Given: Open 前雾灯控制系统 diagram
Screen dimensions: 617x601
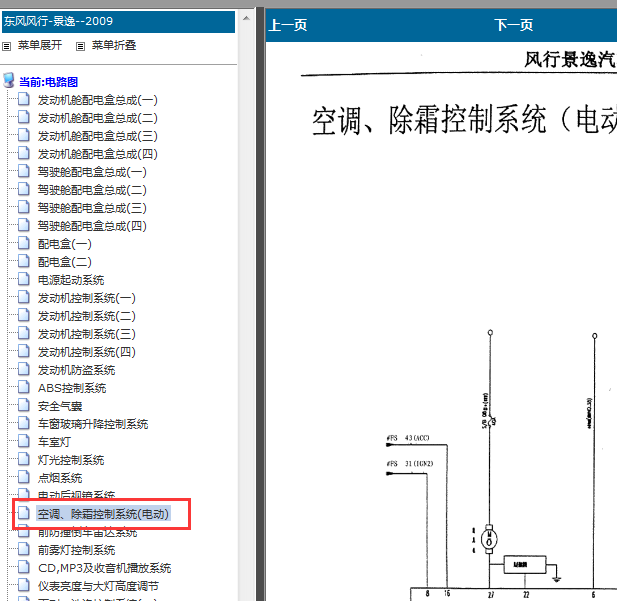Looking at the screenshot, I should [x=76, y=550].
